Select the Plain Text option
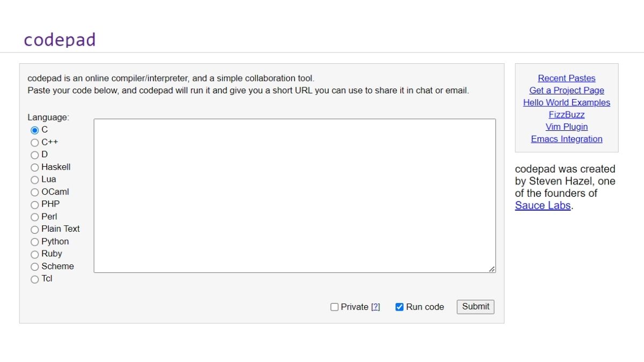This screenshot has height=362, width=644. pos(35,230)
